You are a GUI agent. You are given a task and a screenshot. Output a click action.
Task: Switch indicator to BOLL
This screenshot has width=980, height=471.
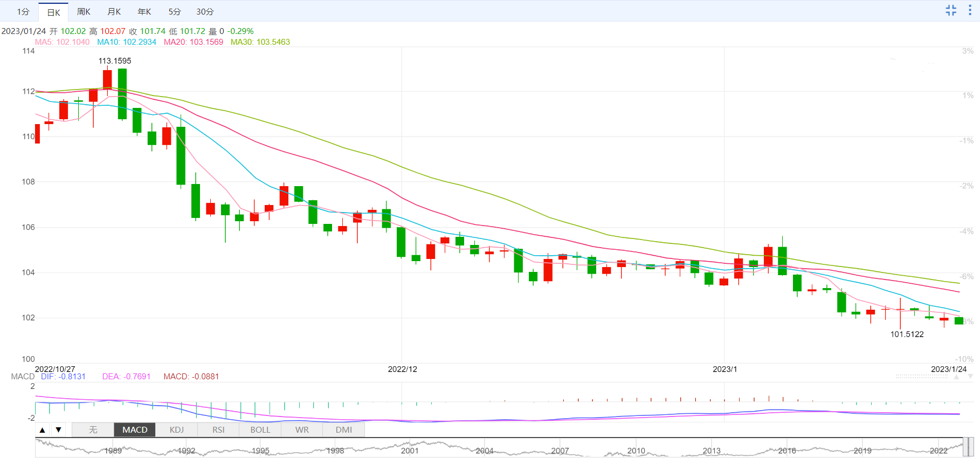(x=260, y=430)
